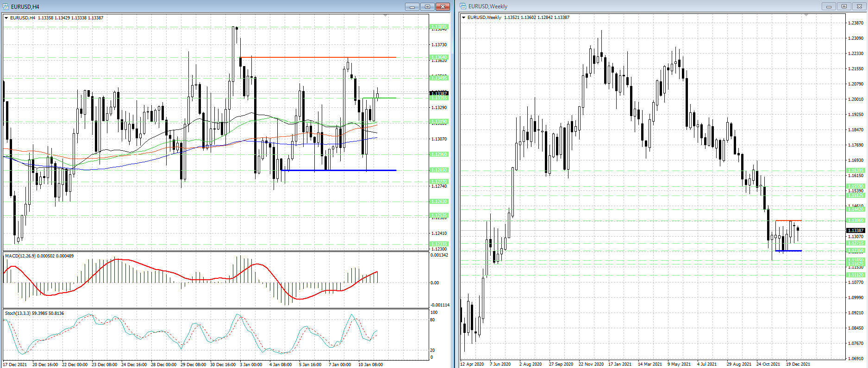
Task: Click the EURUSD,H4 title bar text
Action: (x=25, y=6)
